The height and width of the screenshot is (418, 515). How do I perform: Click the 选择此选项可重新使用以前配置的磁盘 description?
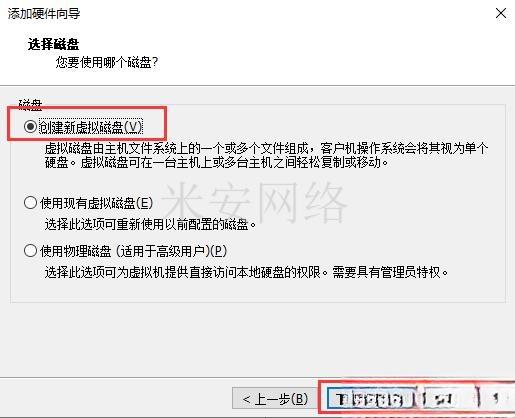[150, 224]
